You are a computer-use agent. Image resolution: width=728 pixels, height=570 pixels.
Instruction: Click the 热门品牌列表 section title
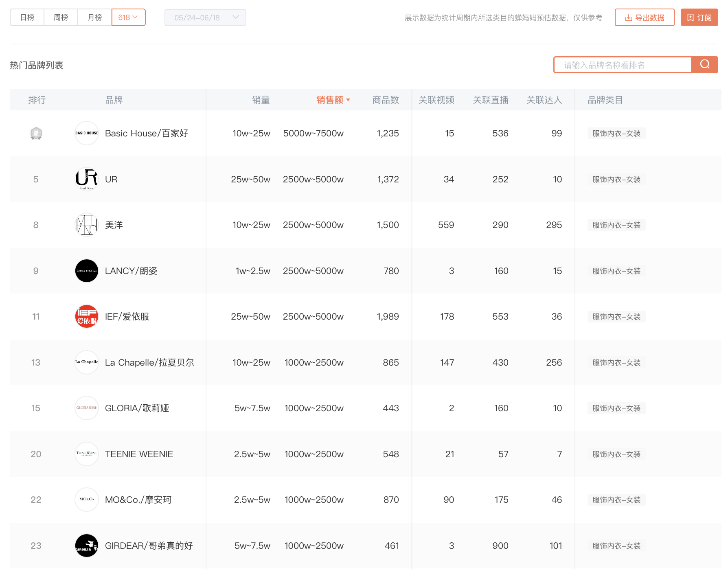click(37, 65)
